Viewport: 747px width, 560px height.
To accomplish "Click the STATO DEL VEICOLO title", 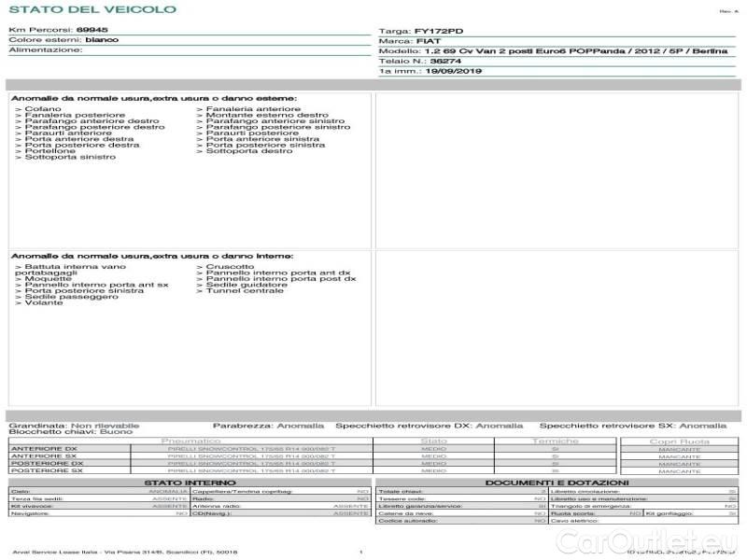I will (92, 9).
